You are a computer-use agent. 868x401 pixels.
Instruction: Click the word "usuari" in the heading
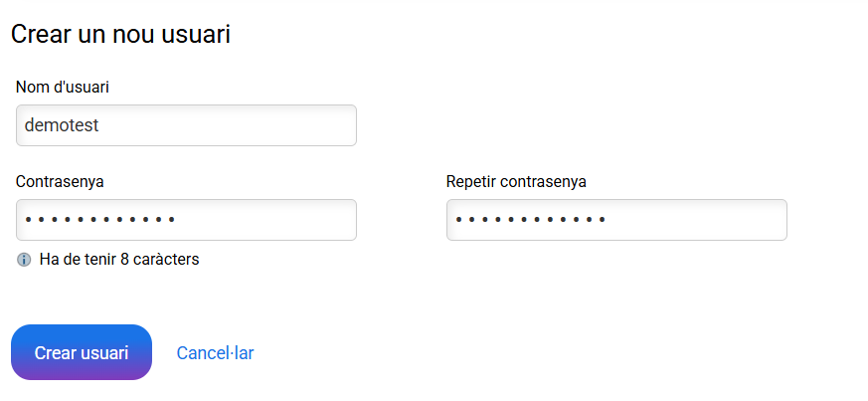(197, 35)
